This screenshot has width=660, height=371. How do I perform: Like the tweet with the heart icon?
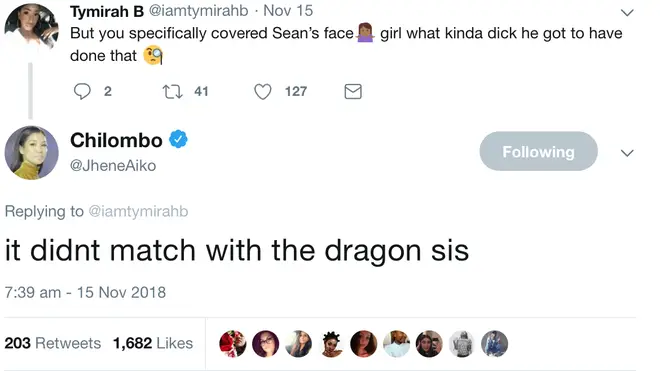point(263,91)
